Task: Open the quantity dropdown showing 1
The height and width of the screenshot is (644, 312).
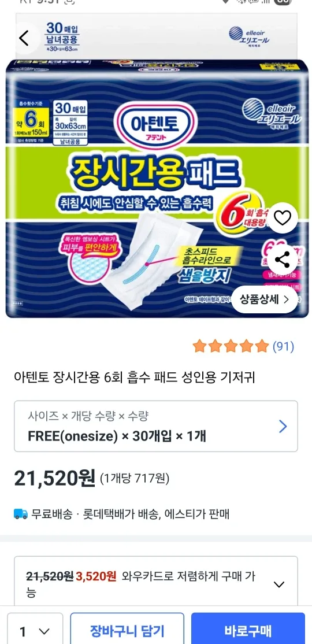Action: [35, 630]
